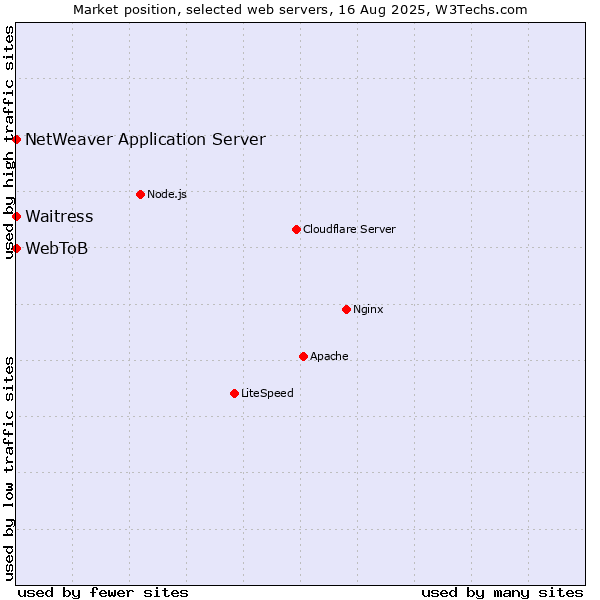
Task: Select the Node.js red marker
Action: tap(140, 195)
